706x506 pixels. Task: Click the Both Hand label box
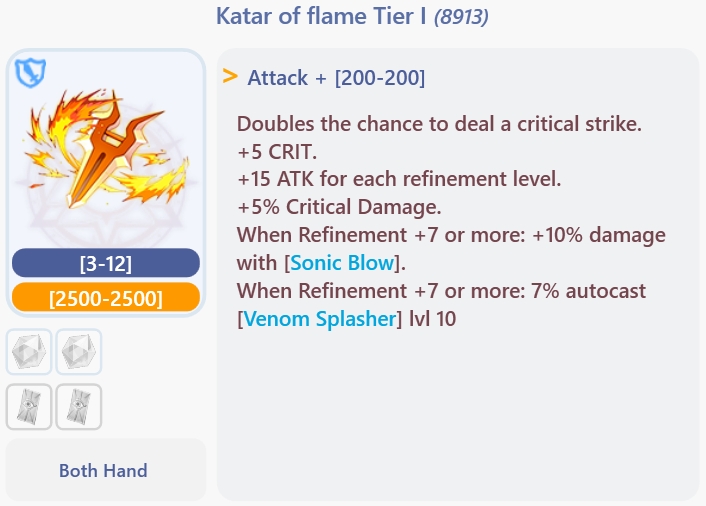[x=104, y=470]
